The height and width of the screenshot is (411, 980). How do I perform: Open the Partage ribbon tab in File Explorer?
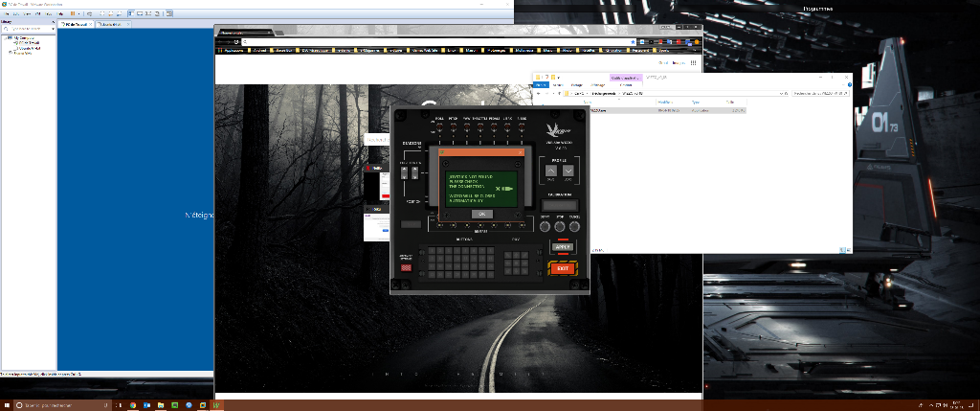(577, 85)
